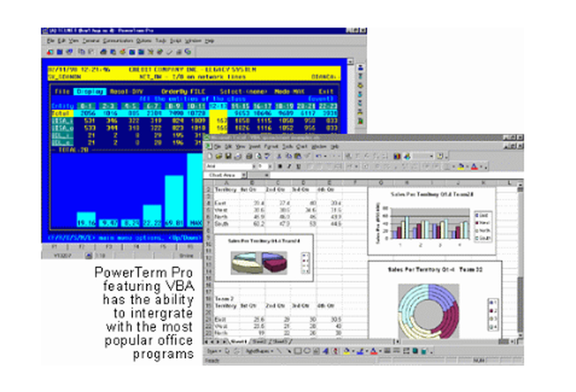Open the Font name dropdown in Excel

pos(253,166)
